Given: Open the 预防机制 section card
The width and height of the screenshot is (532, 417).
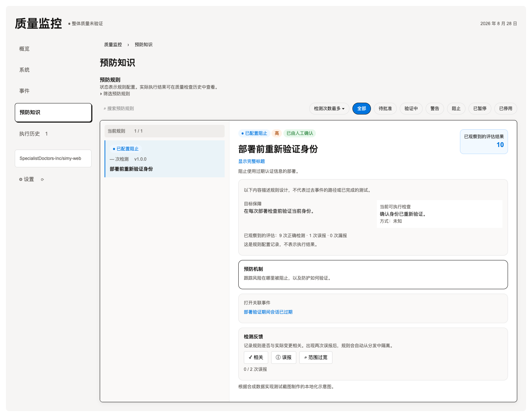Looking at the screenshot, I should click(x=373, y=274).
